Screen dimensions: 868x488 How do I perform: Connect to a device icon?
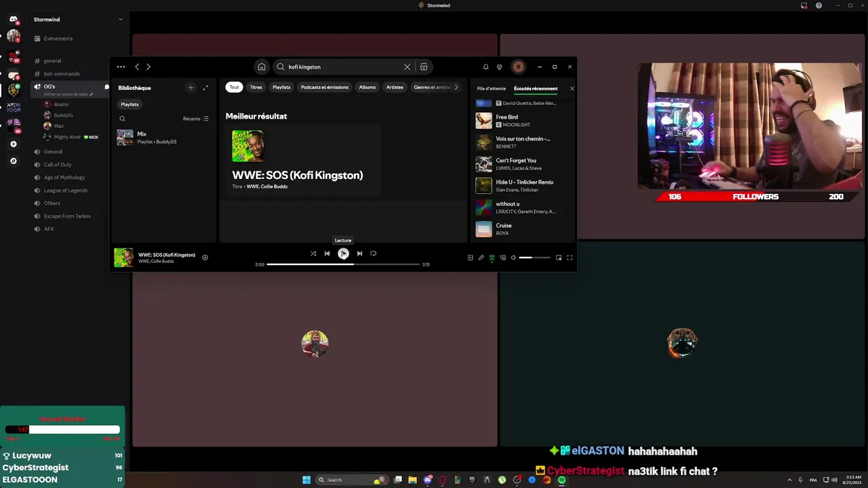pos(502,258)
